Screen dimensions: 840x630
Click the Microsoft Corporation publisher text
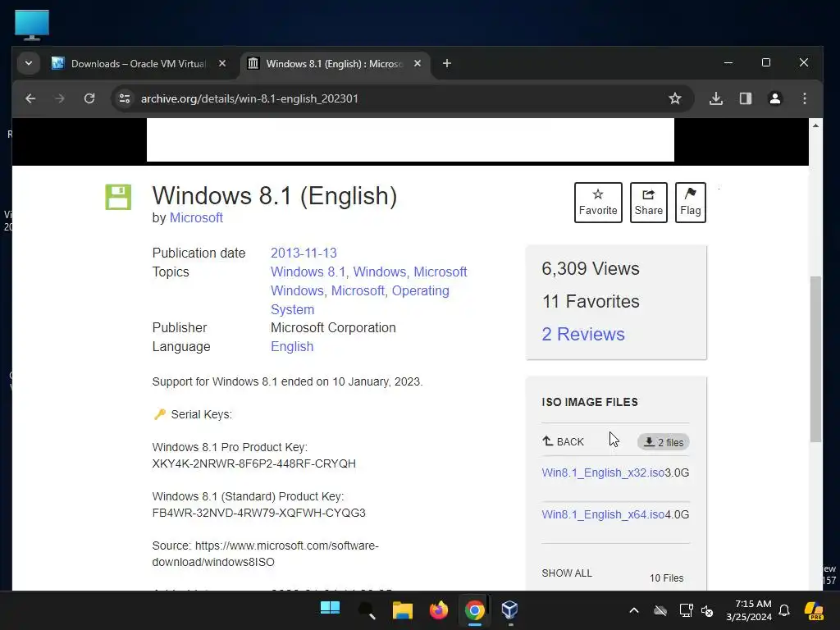(x=333, y=328)
